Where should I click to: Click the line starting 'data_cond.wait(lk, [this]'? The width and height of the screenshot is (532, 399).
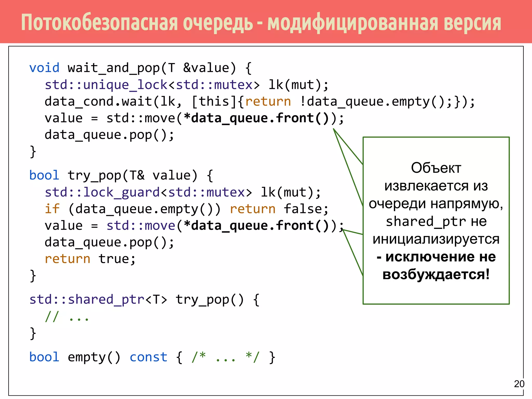[260, 102]
